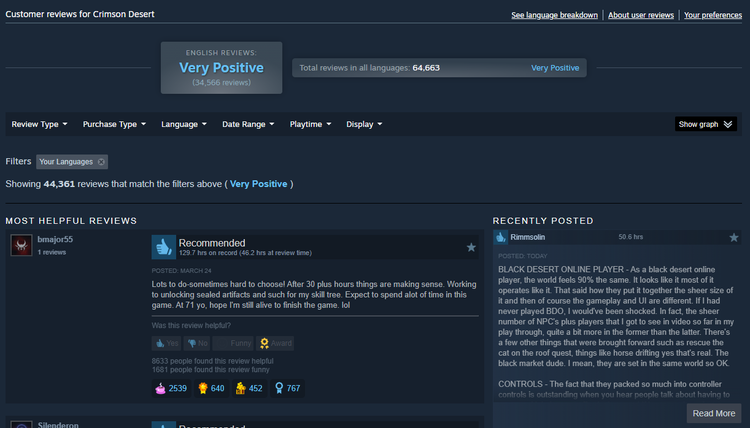Vote No on review helpfulness
This screenshot has height=428, width=750.
[x=198, y=343]
